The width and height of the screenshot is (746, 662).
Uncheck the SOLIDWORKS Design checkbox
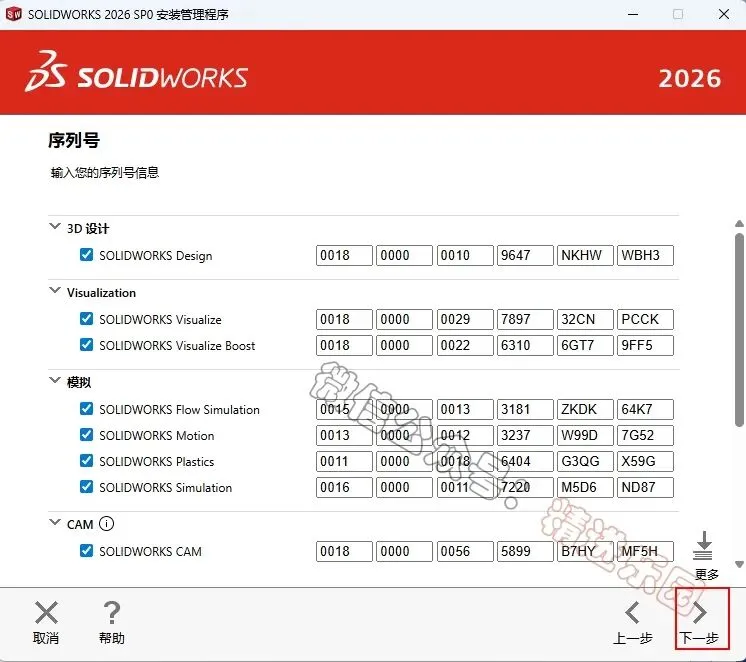(87, 255)
